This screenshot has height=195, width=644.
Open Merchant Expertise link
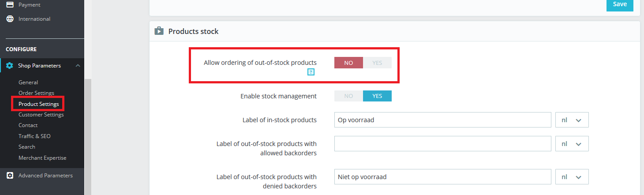[x=42, y=158]
